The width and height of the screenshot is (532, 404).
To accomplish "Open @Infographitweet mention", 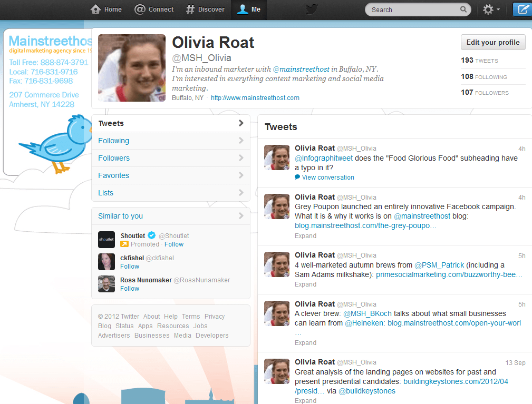I will click(324, 158).
